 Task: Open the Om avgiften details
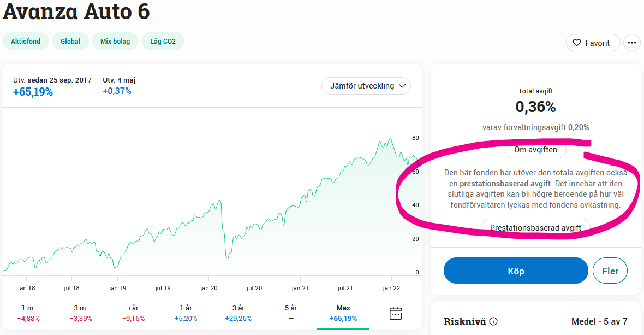[x=535, y=150]
